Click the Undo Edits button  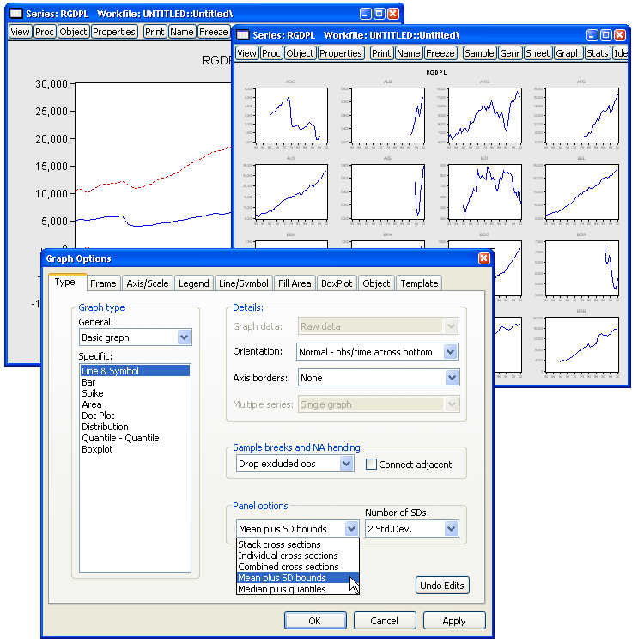coord(442,586)
